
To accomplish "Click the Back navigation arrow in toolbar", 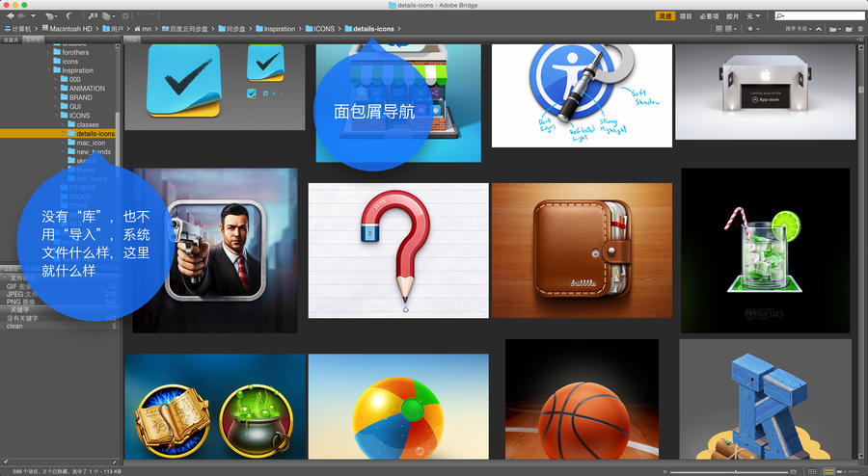I will click(x=8, y=16).
